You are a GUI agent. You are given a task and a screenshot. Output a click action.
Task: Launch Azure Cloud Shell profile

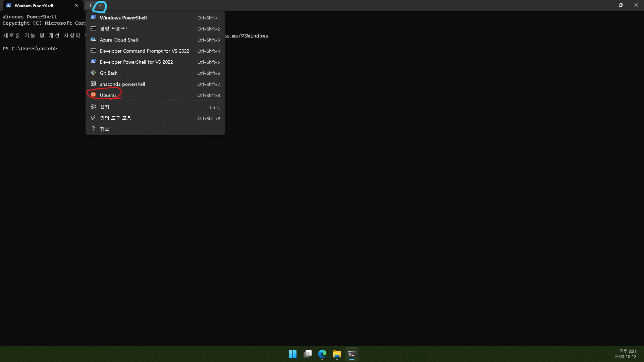coord(155,40)
